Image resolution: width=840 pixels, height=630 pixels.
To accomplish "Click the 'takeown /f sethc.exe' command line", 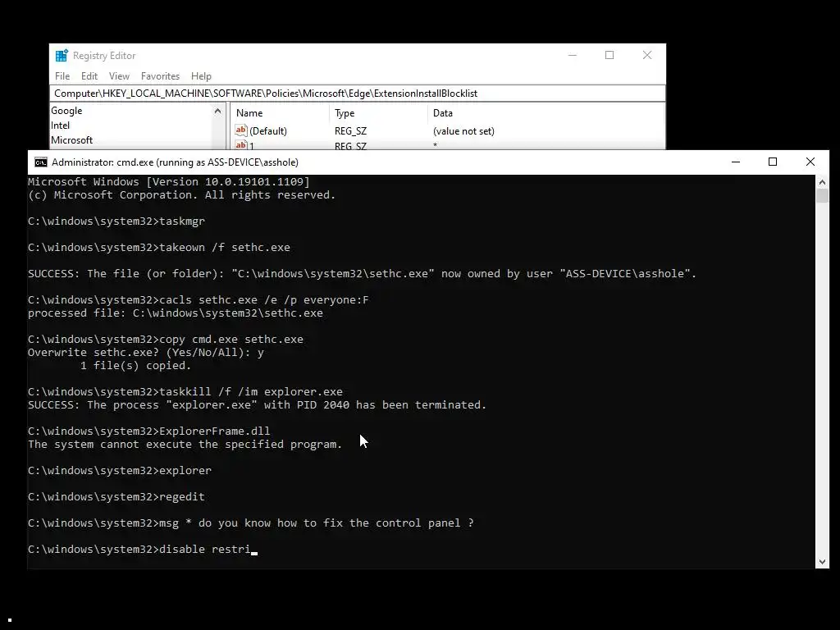I will [159, 248].
